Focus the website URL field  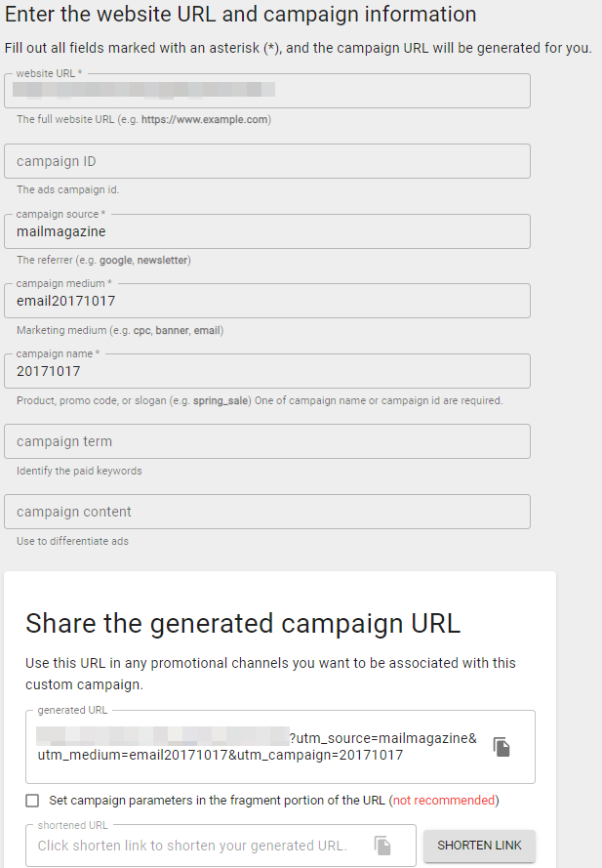pos(267,91)
